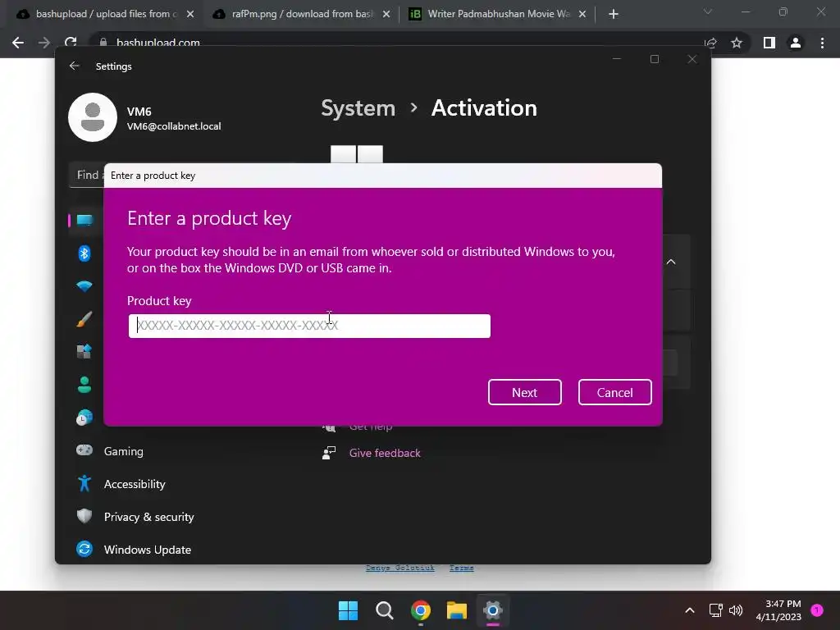
Task: Collapse the activation section chevron
Action: coord(671,262)
